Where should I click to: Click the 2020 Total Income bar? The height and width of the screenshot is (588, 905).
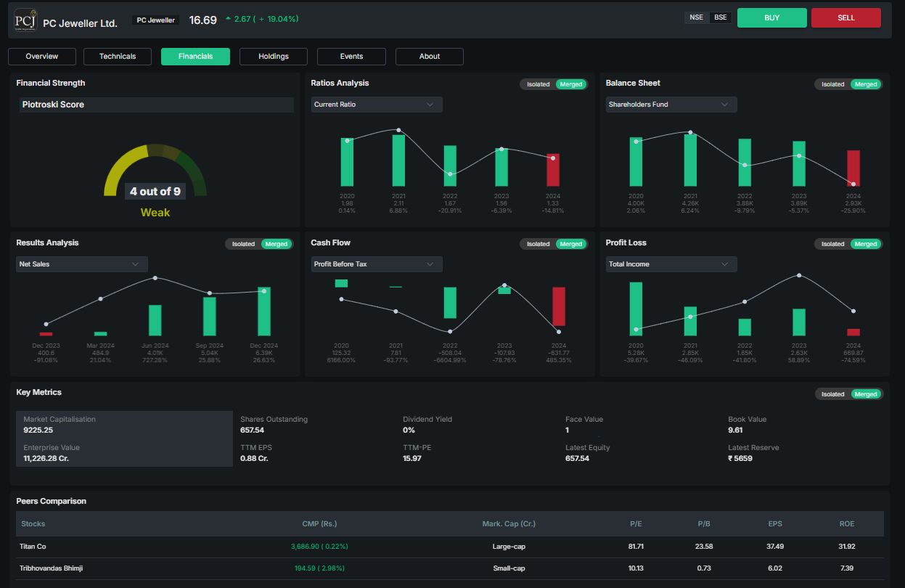636,309
